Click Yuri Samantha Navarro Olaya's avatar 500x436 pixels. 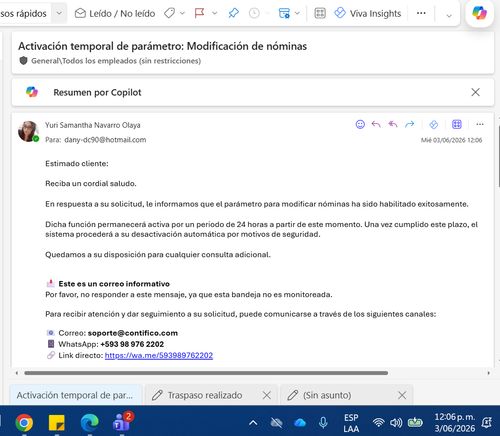(x=28, y=131)
